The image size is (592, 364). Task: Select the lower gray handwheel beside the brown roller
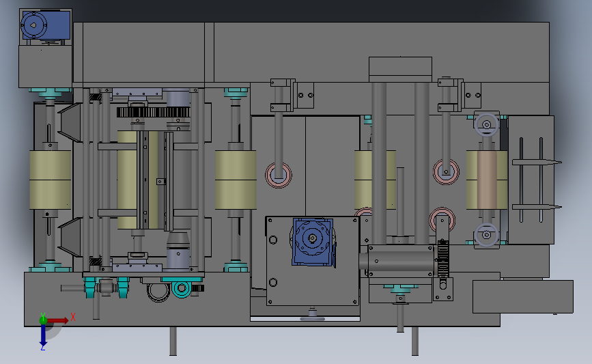point(487,235)
